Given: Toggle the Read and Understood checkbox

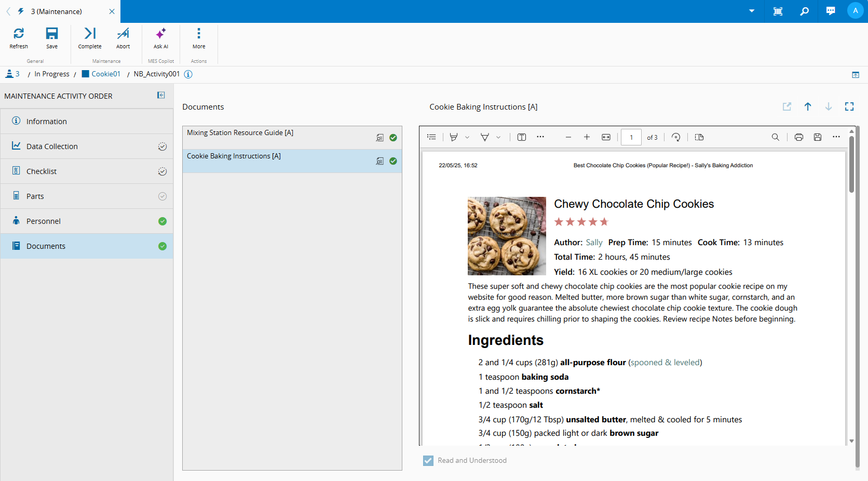Looking at the screenshot, I should tap(428, 461).
